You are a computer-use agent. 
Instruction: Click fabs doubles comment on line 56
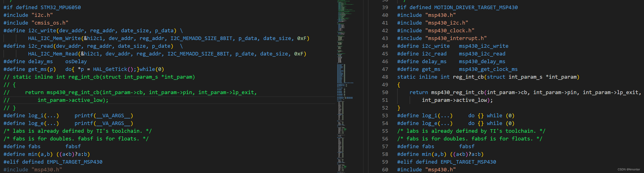tap(470, 139)
